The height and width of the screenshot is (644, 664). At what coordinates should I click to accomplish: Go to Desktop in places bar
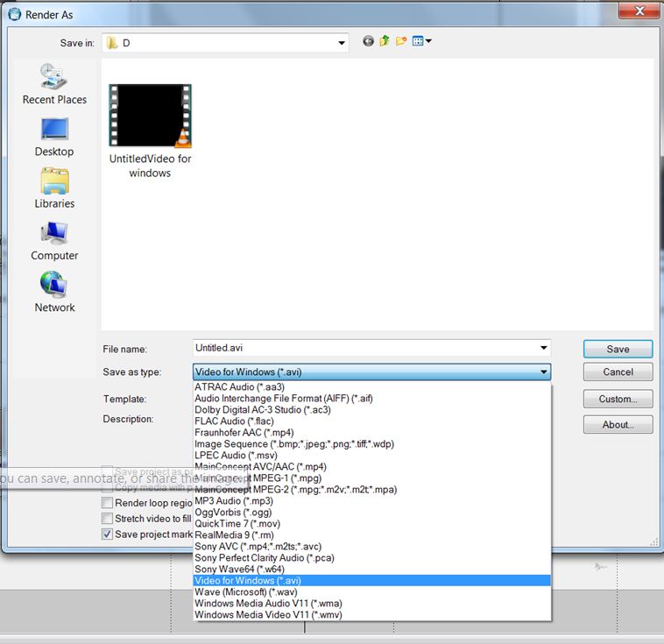[54, 138]
